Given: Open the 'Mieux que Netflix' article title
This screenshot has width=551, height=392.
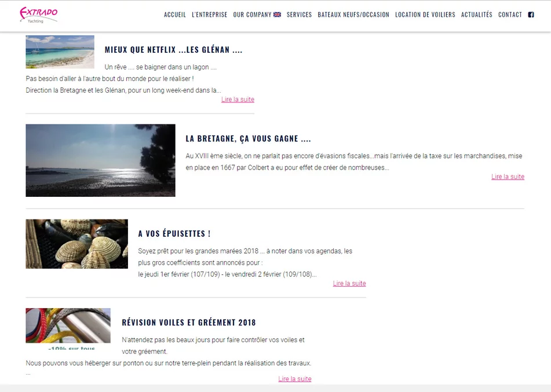Looking at the screenshot, I should pos(173,50).
